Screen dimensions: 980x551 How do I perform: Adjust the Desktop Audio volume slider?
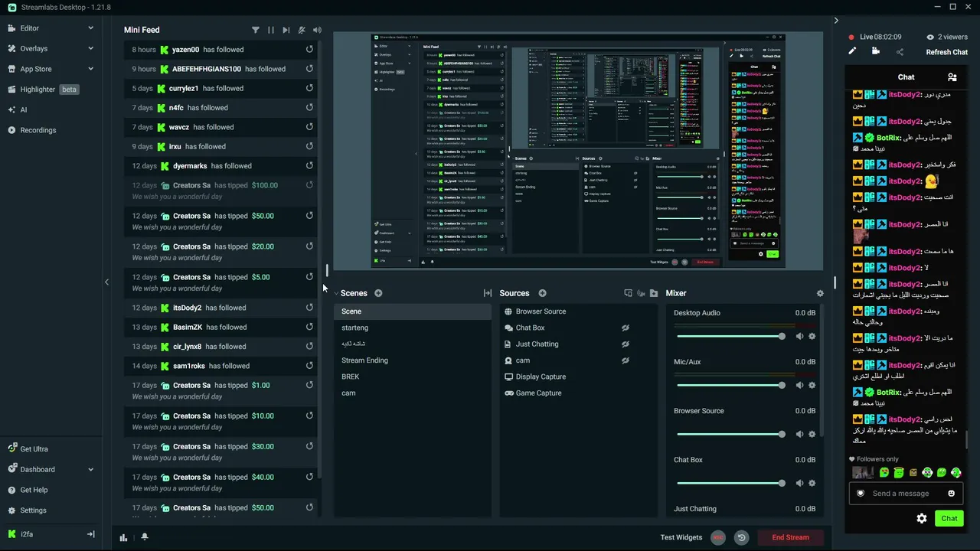pos(730,336)
